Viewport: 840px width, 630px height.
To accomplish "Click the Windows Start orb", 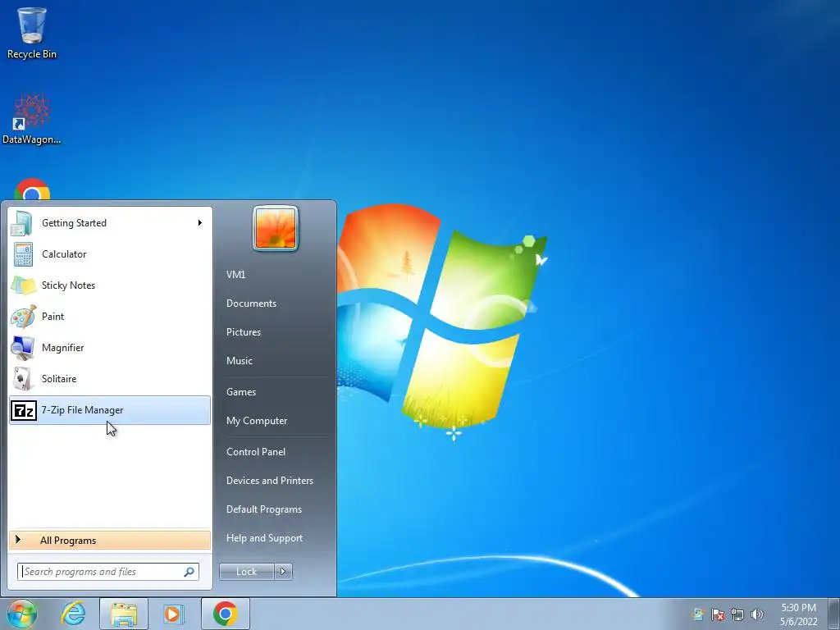I will pyautogui.click(x=22, y=614).
